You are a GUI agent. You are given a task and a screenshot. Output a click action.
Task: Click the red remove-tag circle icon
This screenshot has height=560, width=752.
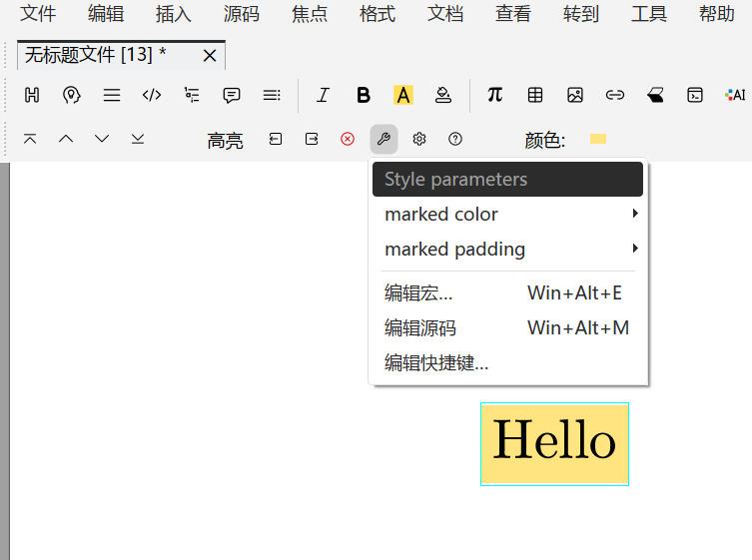pos(348,139)
